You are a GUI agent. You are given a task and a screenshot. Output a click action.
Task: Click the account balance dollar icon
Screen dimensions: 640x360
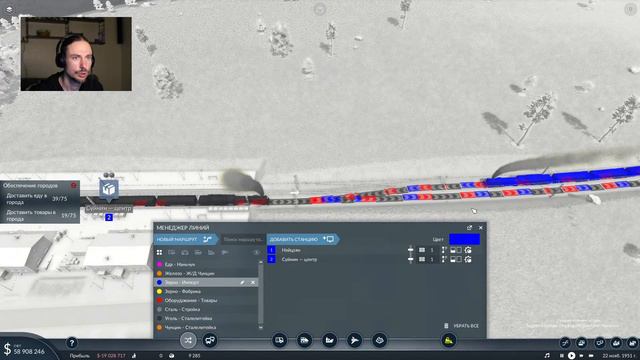pyautogui.click(x=7, y=349)
